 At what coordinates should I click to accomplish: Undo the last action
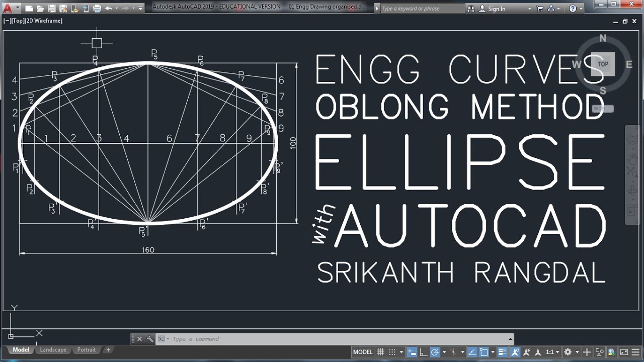(109, 9)
